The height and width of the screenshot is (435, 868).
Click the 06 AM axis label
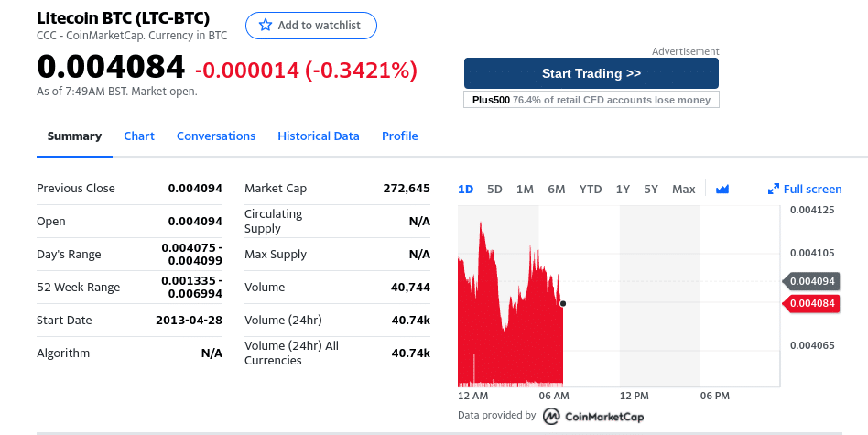click(554, 396)
